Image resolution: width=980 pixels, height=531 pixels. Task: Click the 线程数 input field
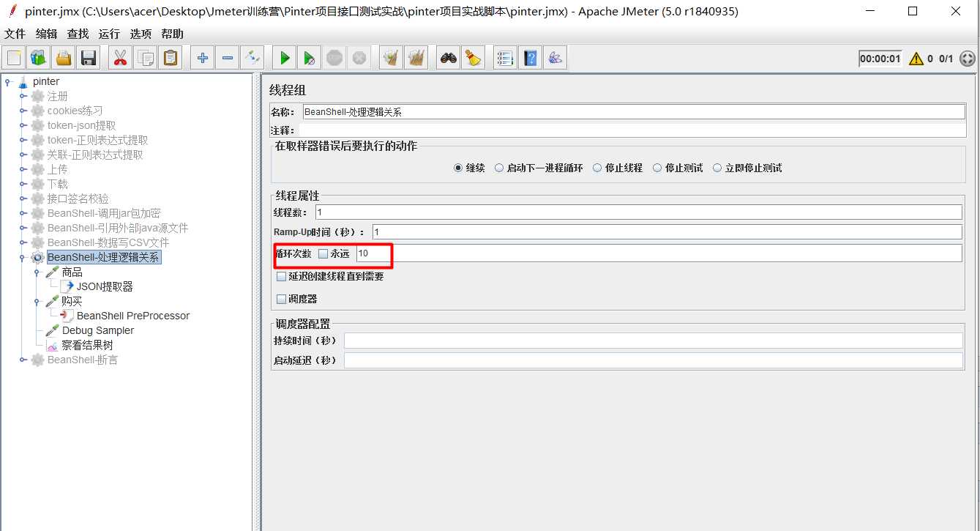[x=638, y=212]
